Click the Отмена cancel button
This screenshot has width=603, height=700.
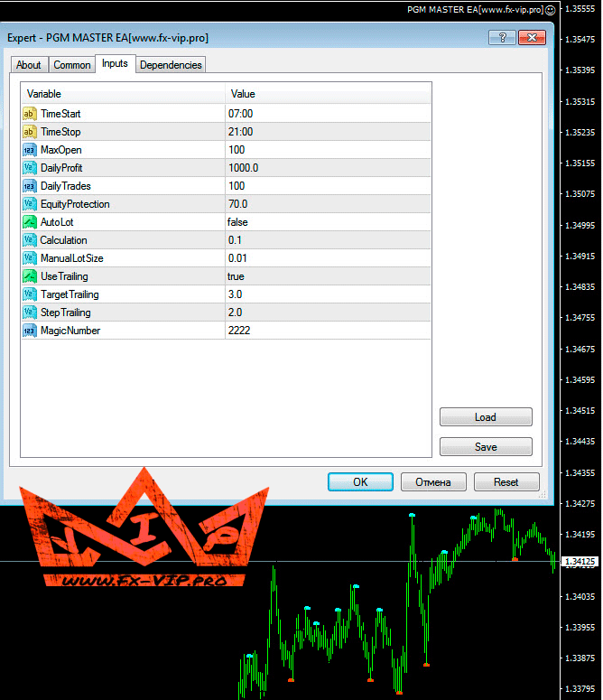click(433, 482)
